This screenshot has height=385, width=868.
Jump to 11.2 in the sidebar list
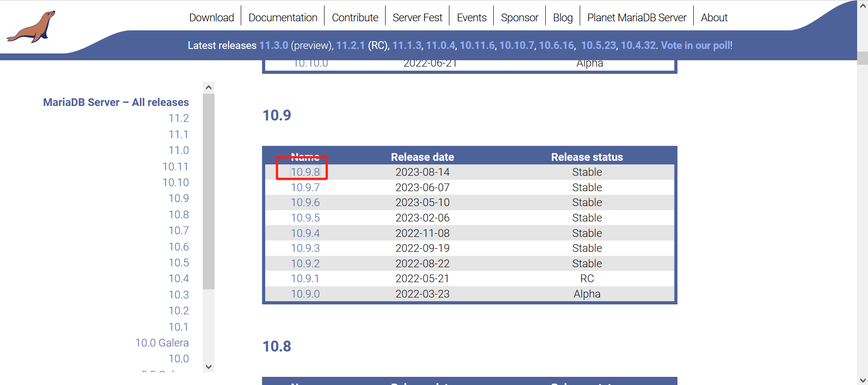(x=179, y=118)
